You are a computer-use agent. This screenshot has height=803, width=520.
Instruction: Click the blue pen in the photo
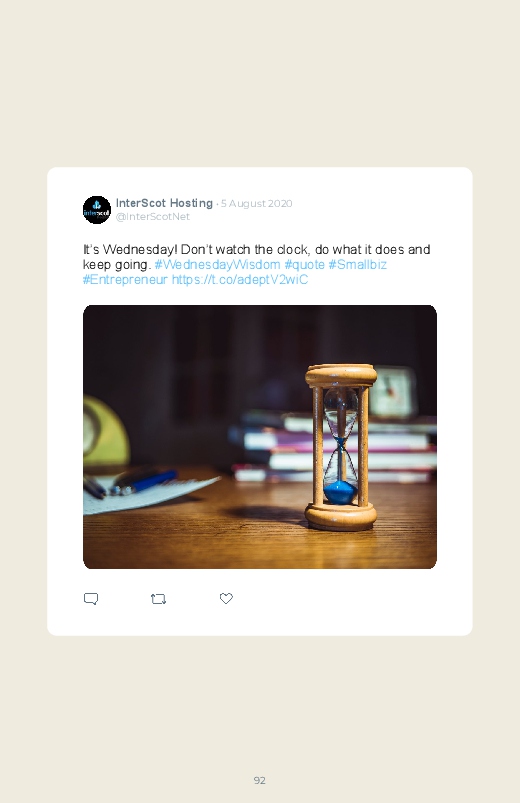(145, 482)
